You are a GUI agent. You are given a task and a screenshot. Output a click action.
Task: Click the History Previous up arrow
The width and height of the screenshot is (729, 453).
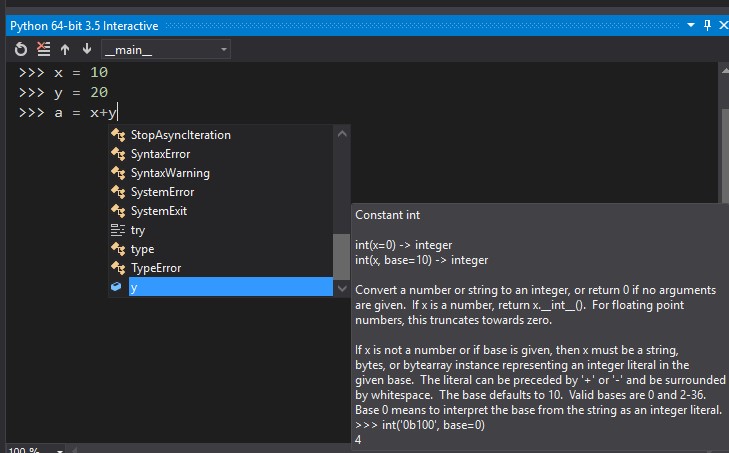(x=65, y=49)
